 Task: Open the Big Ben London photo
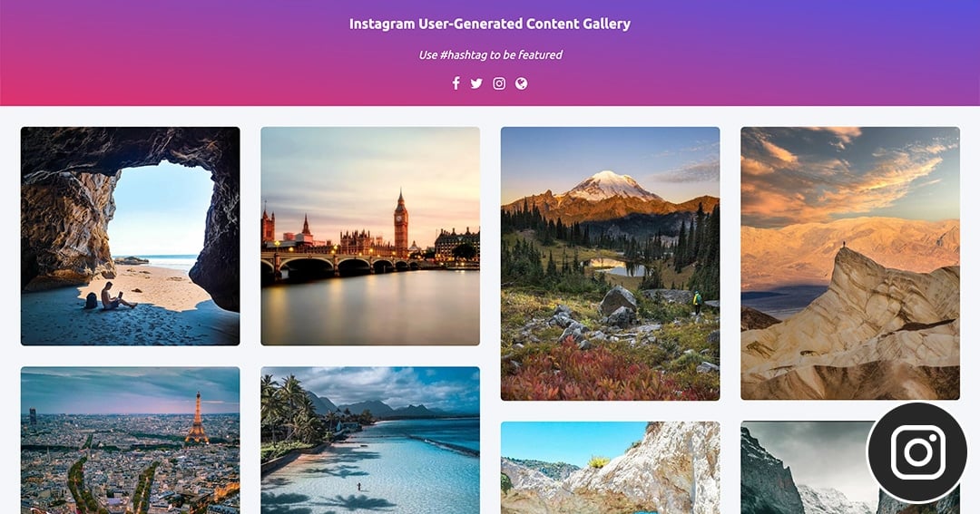(x=370, y=236)
